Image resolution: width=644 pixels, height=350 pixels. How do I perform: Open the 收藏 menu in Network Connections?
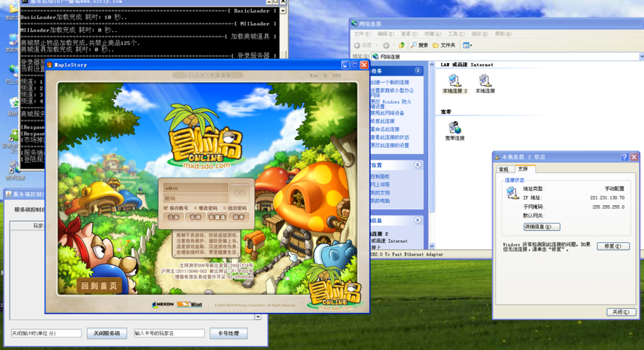pyautogui.click(x=432, y=34)
